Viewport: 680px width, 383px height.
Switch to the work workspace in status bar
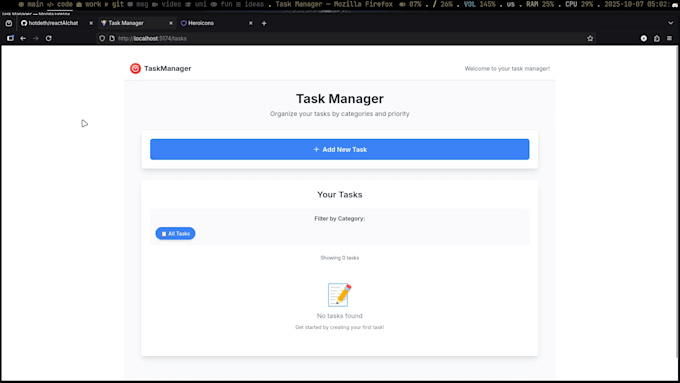coord(88,4)
